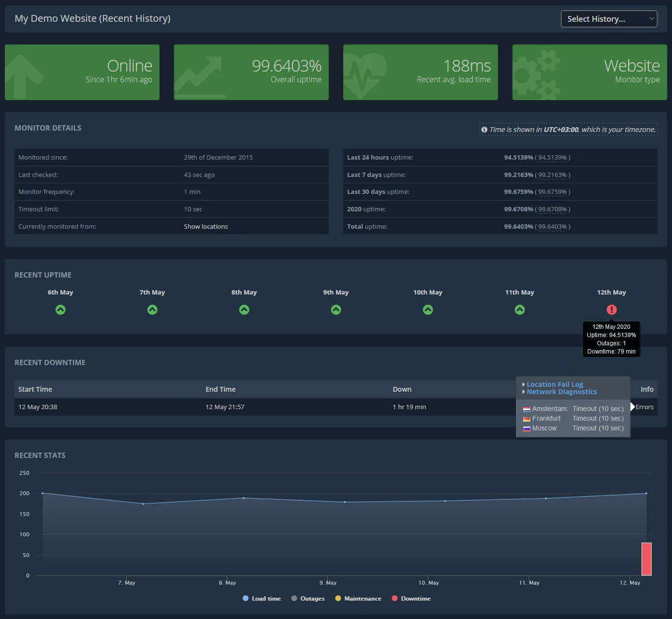Screen dimensions: 672x619
Task: Expand the Network Diagnostics section
Action: click(561, 392)
